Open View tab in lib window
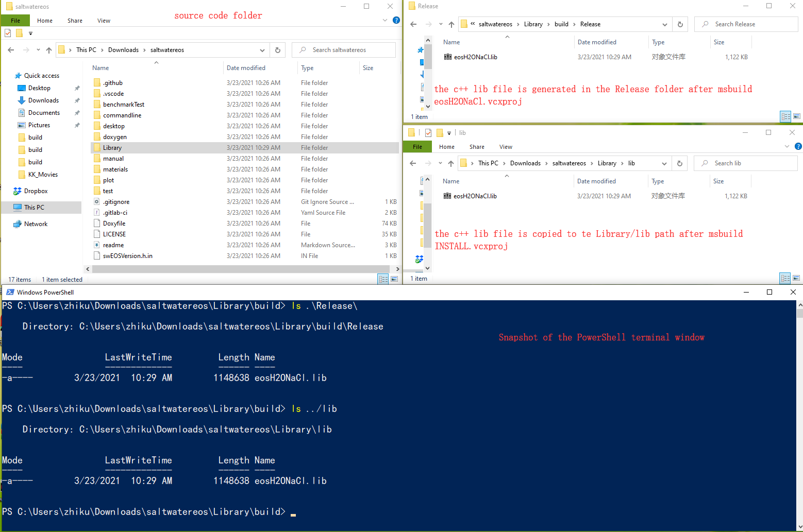Image resolution: width=803 pixels, height=532 pixels. (x=506, y=147)
